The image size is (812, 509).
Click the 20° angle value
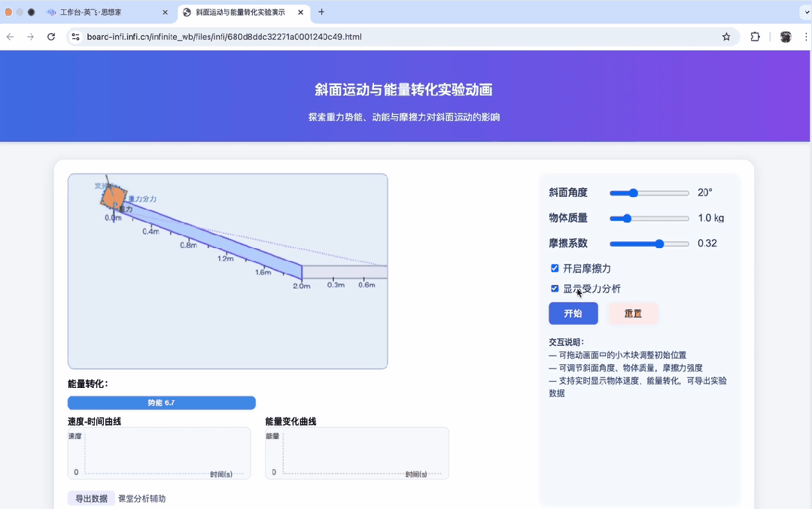tap(705, 192)
